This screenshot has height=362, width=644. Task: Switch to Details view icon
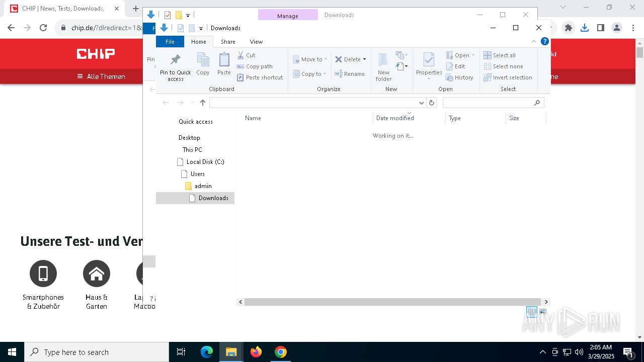[532, 312]
